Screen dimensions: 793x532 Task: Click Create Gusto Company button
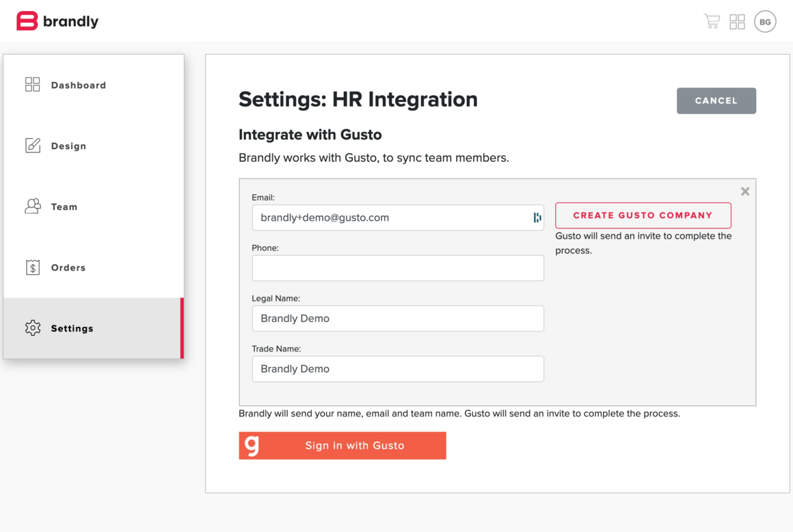pos(643,215)
